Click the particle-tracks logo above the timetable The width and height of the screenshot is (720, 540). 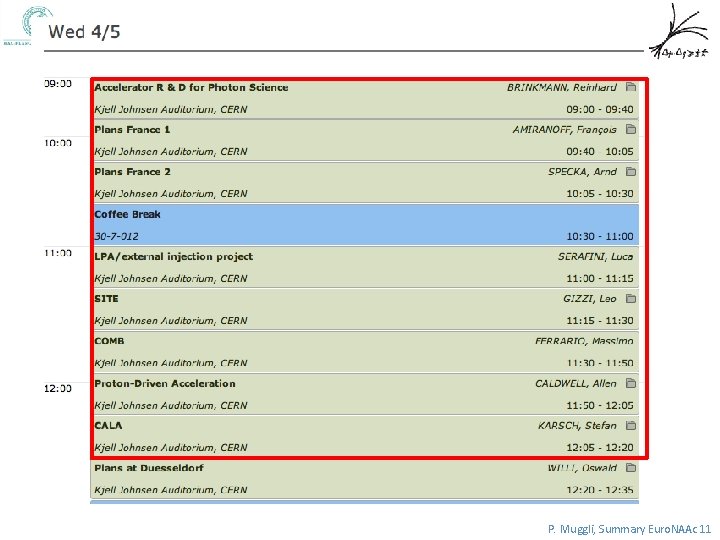click(679, 31)
